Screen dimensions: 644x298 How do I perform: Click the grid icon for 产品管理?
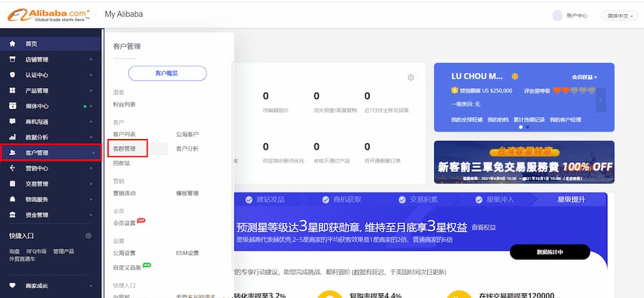coord(12,90)
